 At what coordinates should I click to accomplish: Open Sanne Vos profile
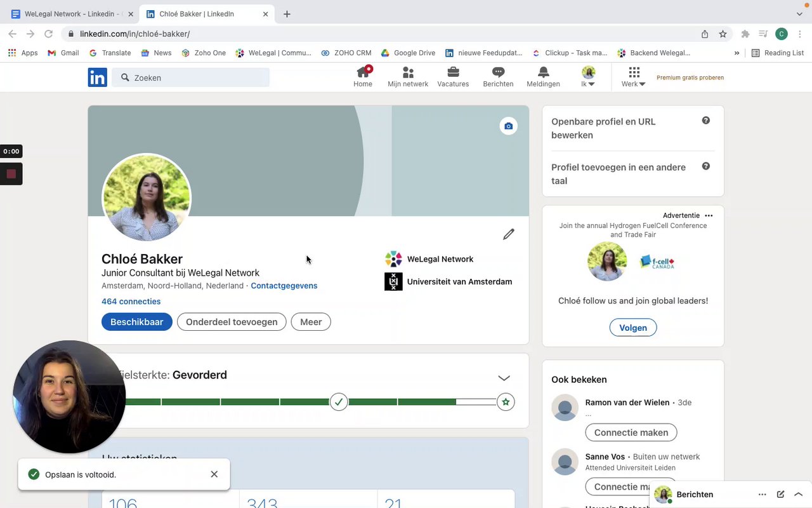point(605,457)
